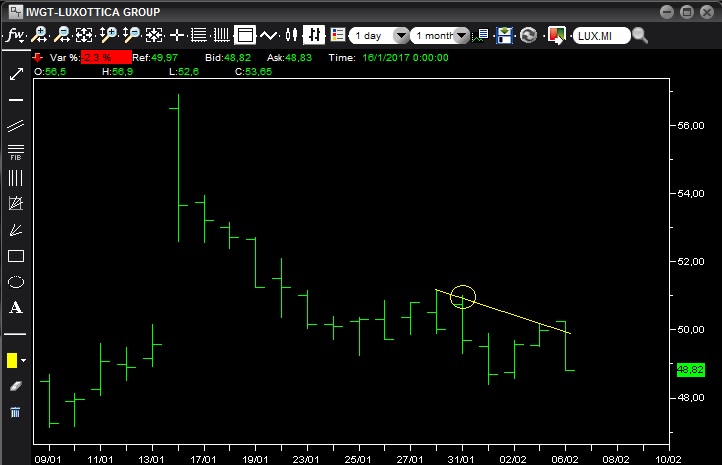Screen dimensions: 722x465
Task: Choose the rectangle drawing tool
Action: [x=15, y=255]
